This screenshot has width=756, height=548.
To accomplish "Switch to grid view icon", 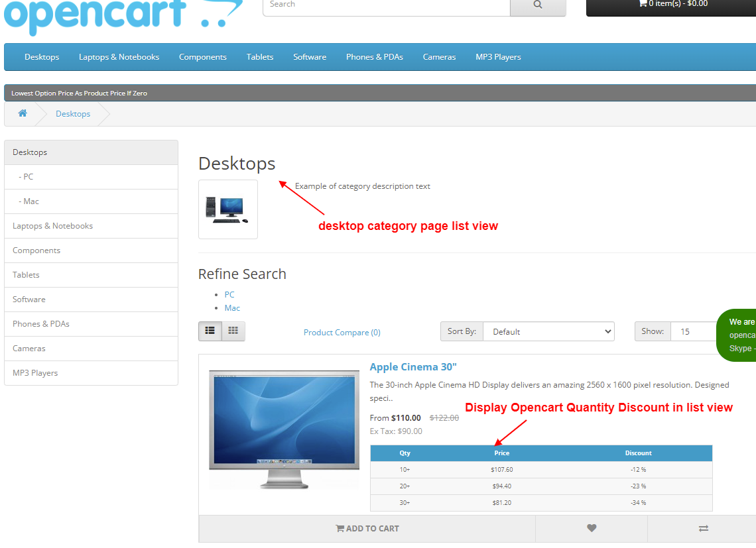I will (233, 330).
